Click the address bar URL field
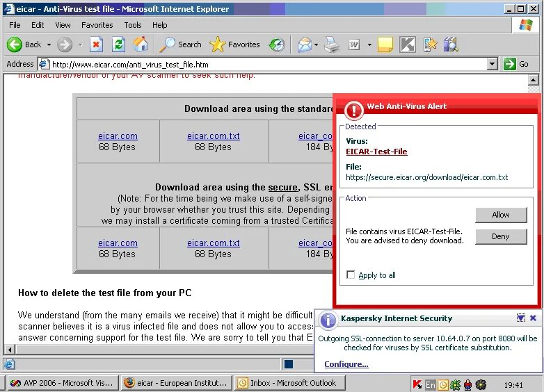Screen dimensions: 544x392 pyautogui.click(x=267, y=64)
